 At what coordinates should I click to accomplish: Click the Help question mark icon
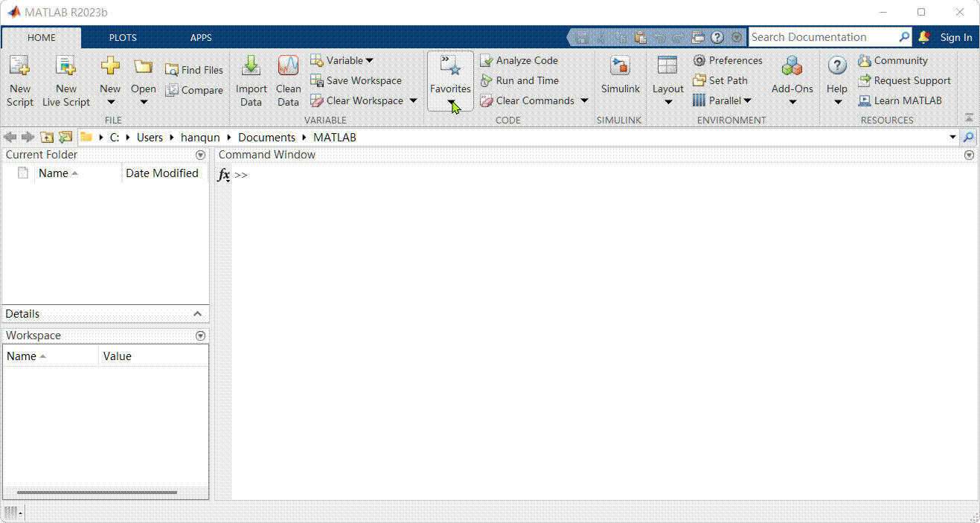(837, 66)
